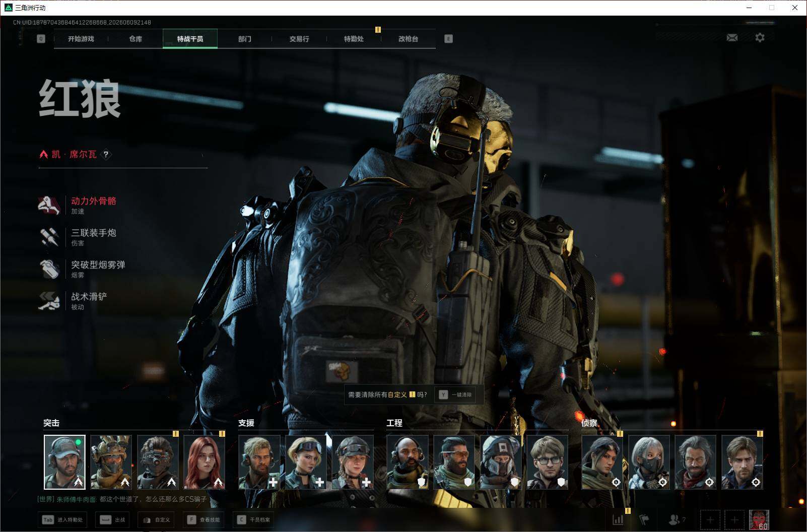Open the 特勤处 tab
This screenshot has height=532, width=807.
point(354,39)
